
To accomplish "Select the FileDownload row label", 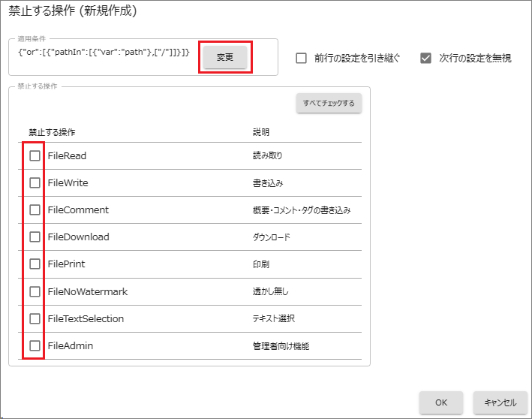I will (x=78, y=237).
